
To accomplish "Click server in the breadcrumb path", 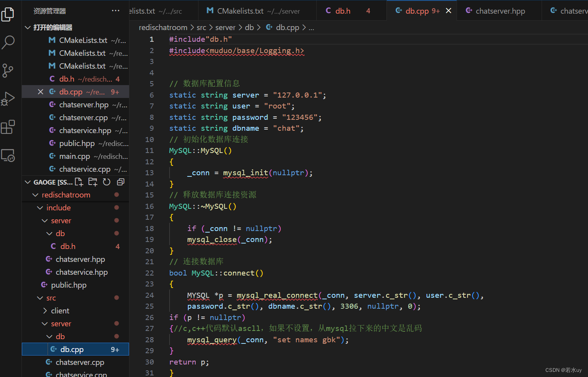I will click(225, 27).
